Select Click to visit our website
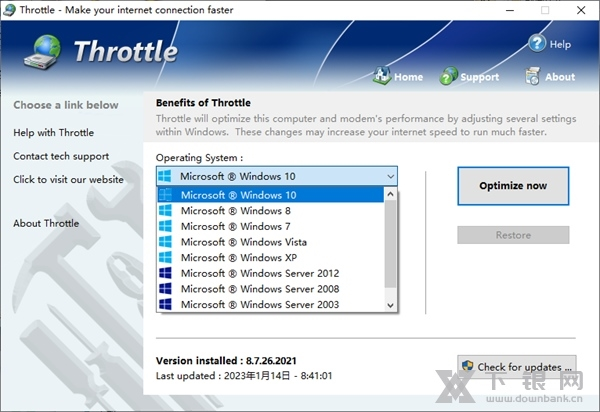The width and height of the screenshot is (600, 412). (x=68, y=179)
